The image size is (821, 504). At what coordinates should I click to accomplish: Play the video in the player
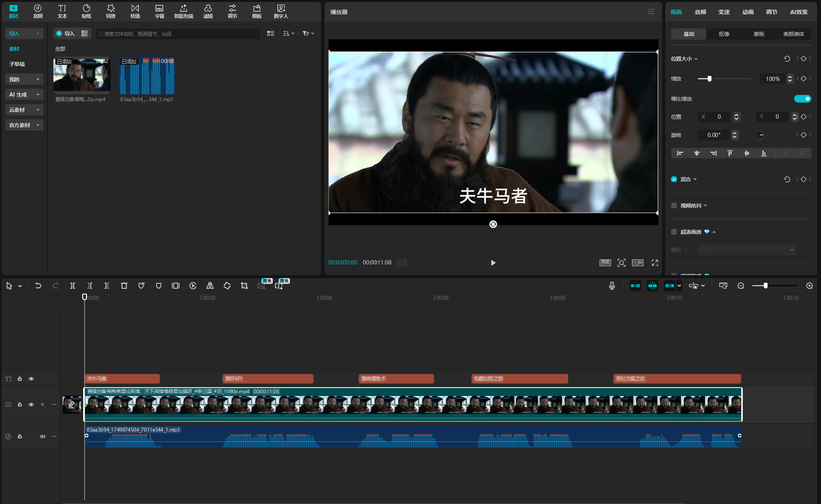click(493, 263)
